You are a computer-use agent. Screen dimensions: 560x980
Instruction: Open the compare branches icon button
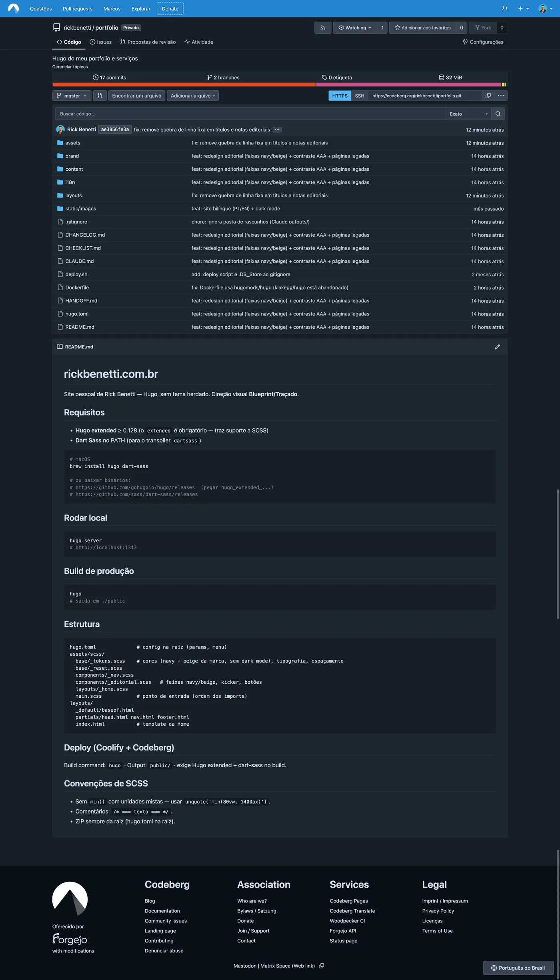coord(100,96)
